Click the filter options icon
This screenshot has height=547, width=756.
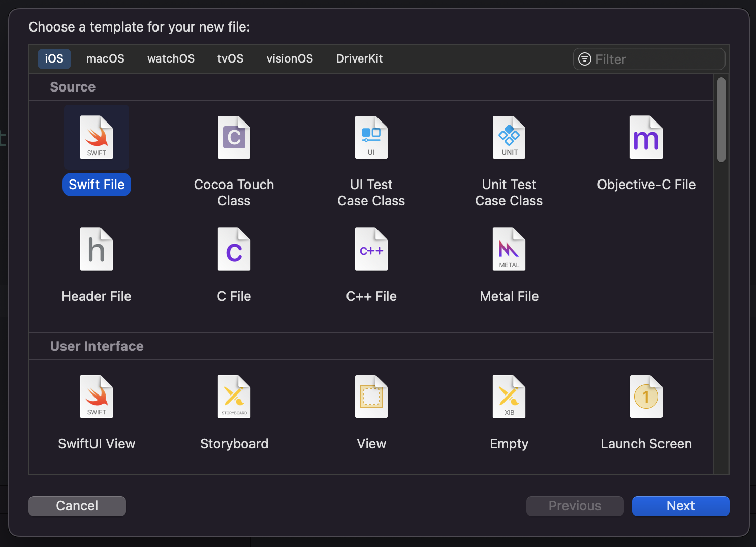tap(585, 59)
